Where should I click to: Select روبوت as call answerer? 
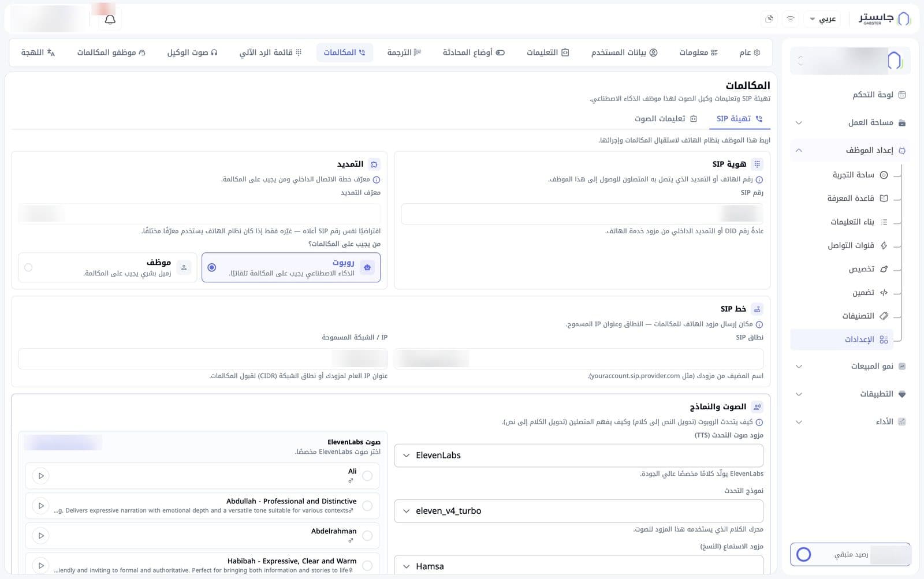tap(291, 267)
